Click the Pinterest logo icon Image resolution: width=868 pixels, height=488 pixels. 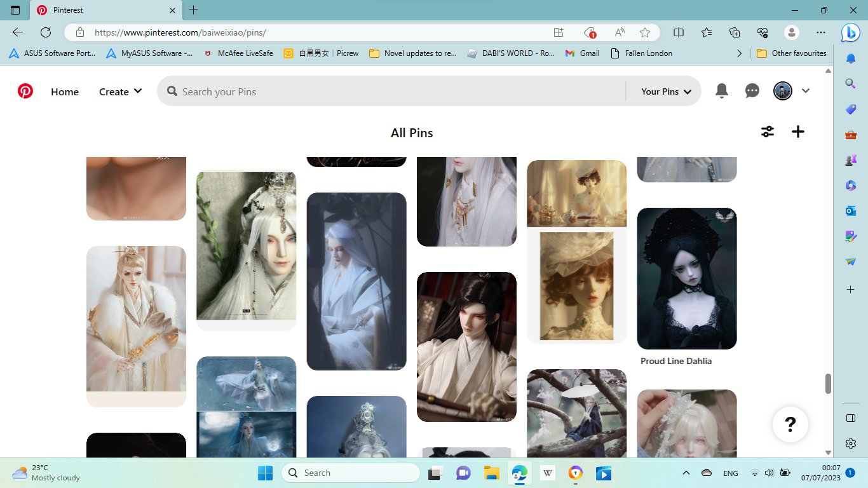pyautogui.click(x=25, y=91)
